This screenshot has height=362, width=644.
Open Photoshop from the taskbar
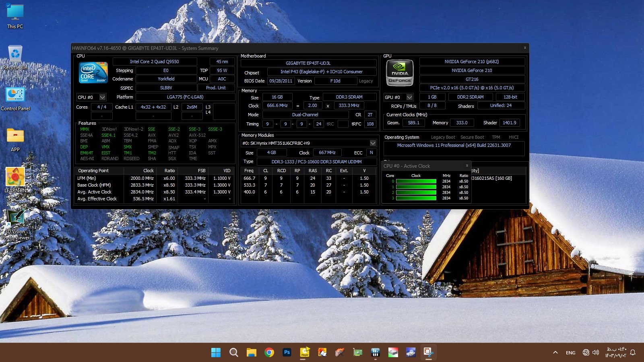[x=287, y=352]
